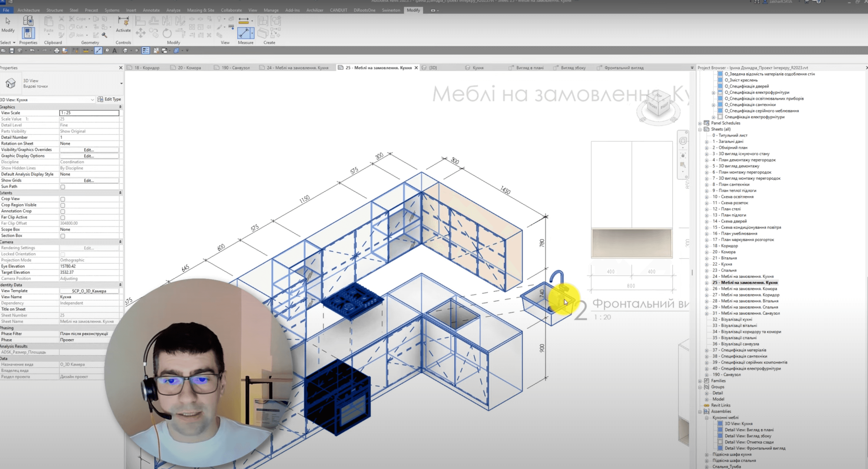
Task: Click the Save icon in quick access toolbar
Action: click(x=12, y=51)
